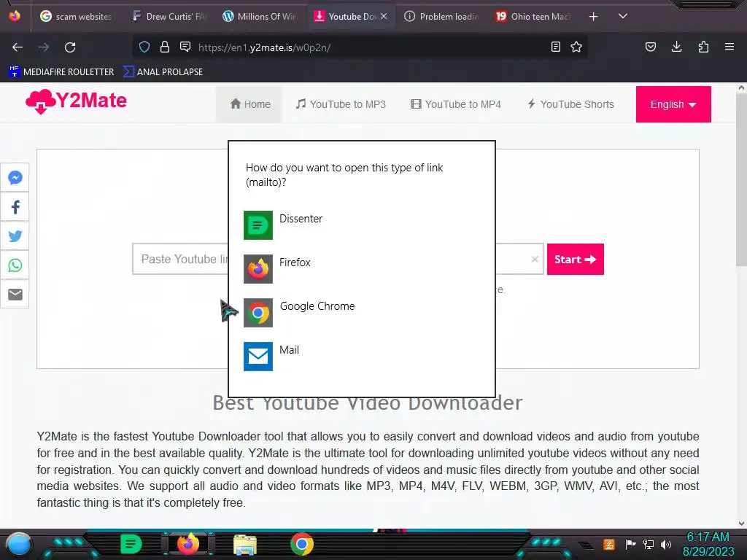The width and height of the screenshot is (747, 560).
Task: Click the Y2Mate logo
Action: pyautogui.click(x=76, y=101)
